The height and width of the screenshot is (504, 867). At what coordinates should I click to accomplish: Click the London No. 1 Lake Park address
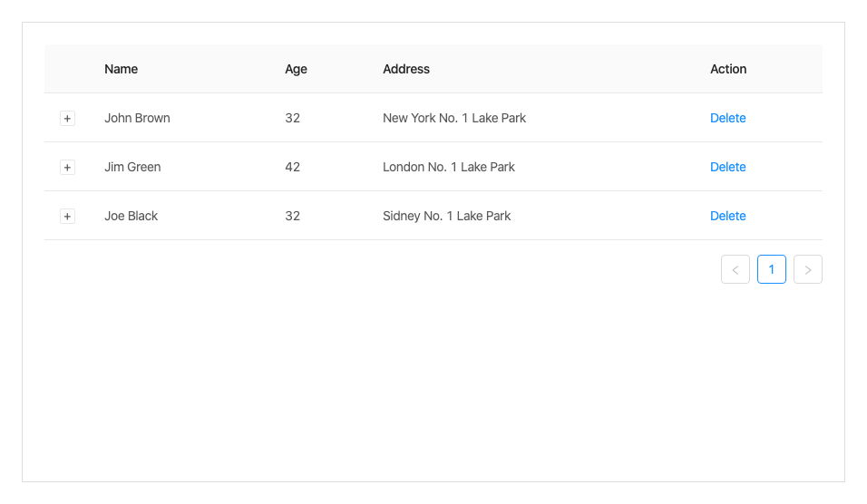[449, 167]
